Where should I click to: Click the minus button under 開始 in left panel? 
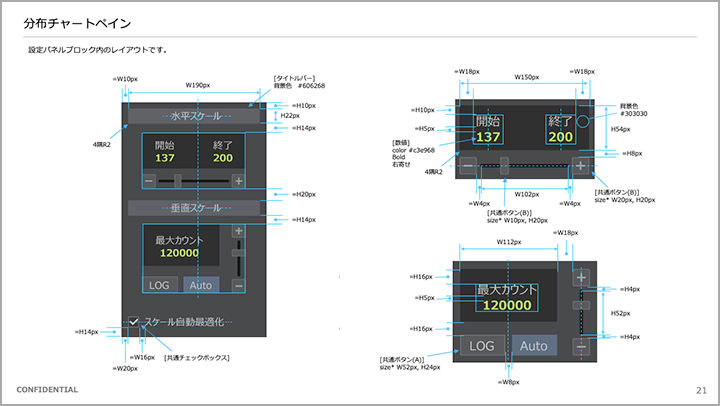click(x=149, y=181)
